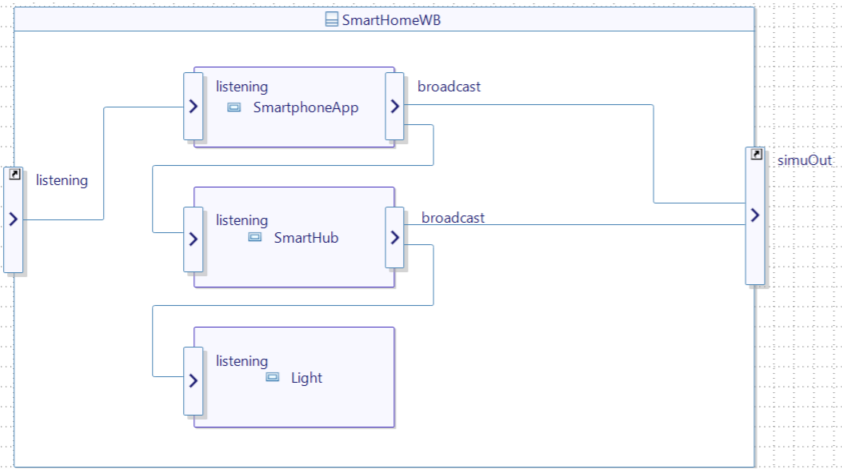The image size is (842, 469).
Task: Click the SmartHomeWB component icon in title
Action: click(332, 20)
